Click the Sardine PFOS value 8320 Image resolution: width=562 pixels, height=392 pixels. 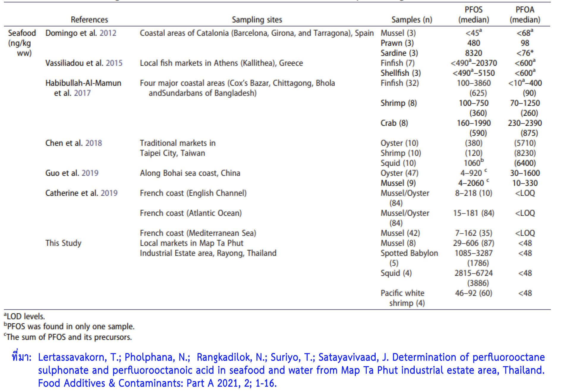pyautogui.click(x=473, y=53)
